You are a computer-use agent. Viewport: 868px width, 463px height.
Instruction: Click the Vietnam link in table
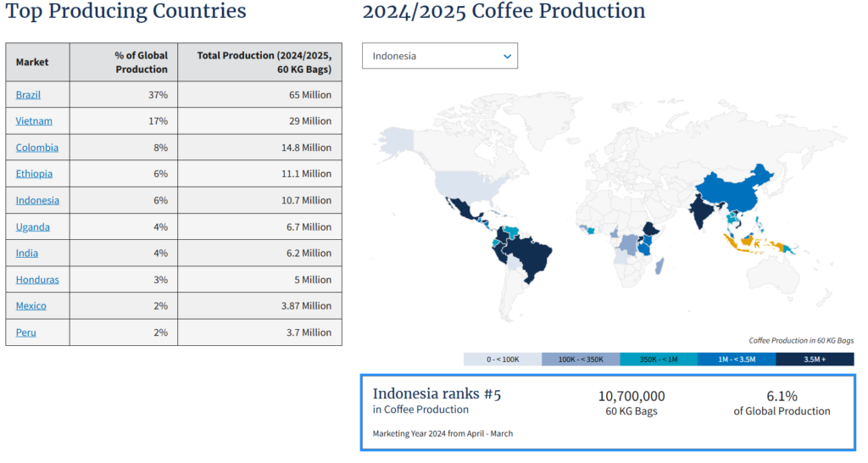(34, 121)
